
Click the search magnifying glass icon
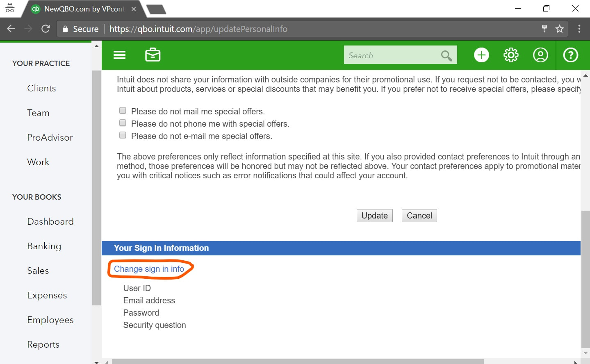click(446, 55)
